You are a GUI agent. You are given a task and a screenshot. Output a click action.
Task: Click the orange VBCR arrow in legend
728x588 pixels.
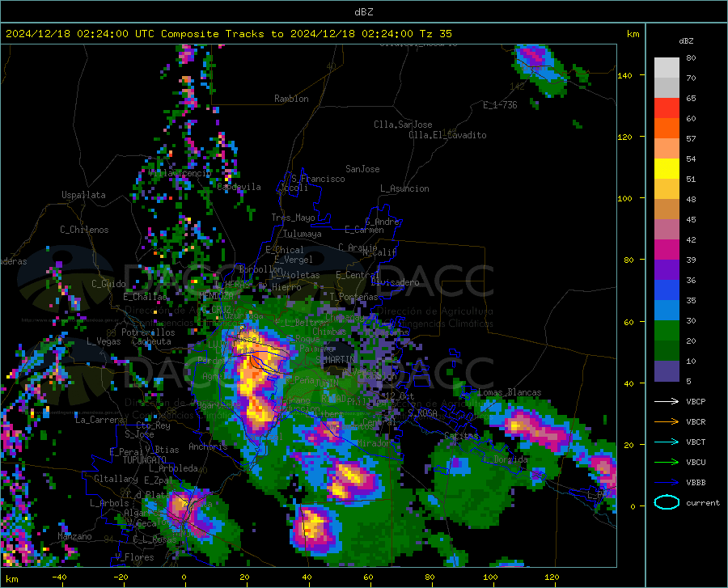(x=667, y=421)
